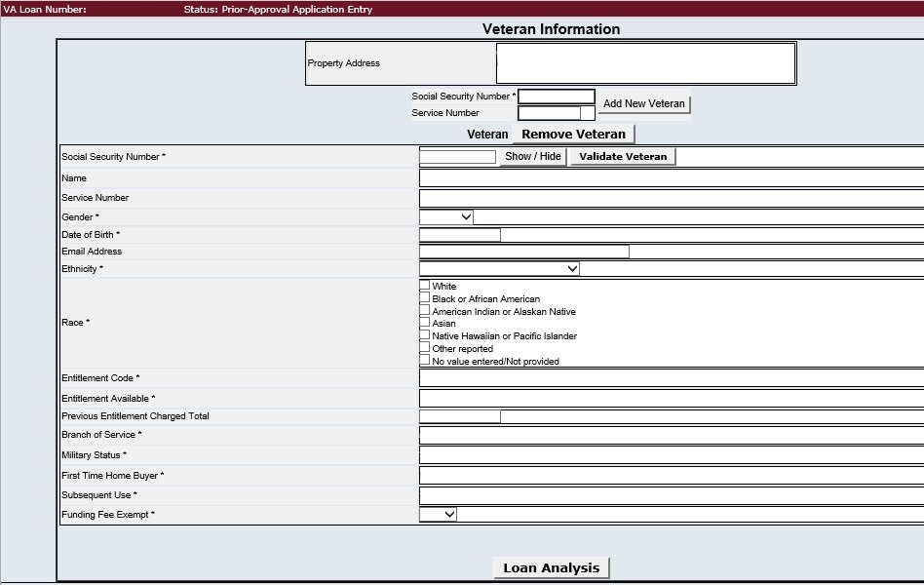Click the Property Address text box
This screenshot has height=585, width=924.
(x=645, y=63)
